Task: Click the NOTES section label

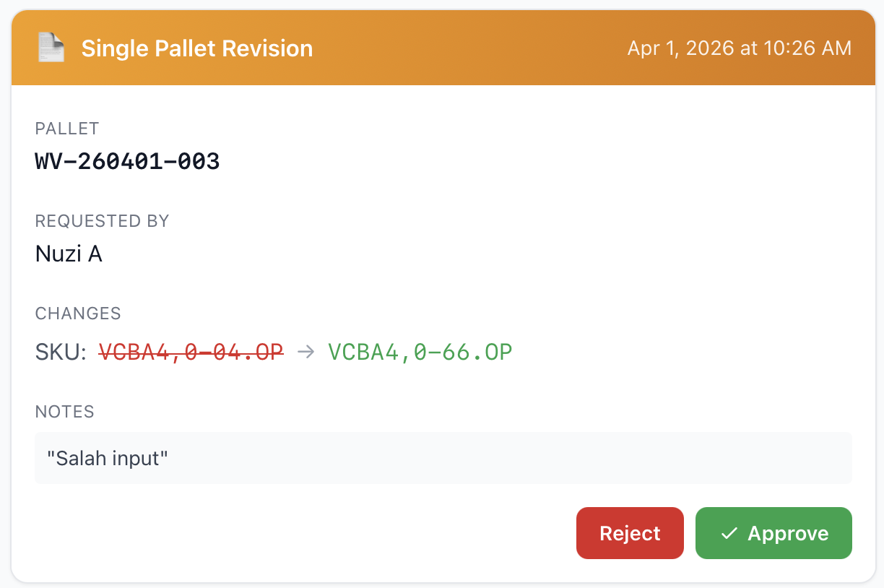Action: click(65, 412)
